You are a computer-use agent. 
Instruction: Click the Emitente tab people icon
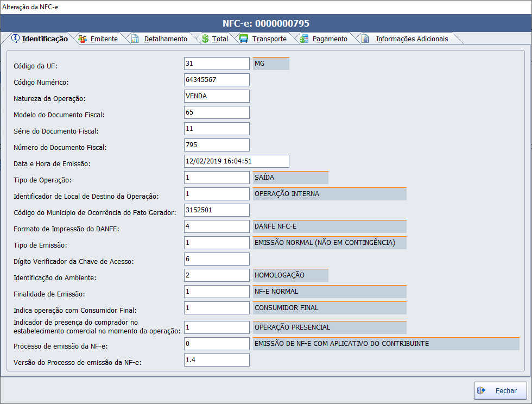(x=83, y=39)
